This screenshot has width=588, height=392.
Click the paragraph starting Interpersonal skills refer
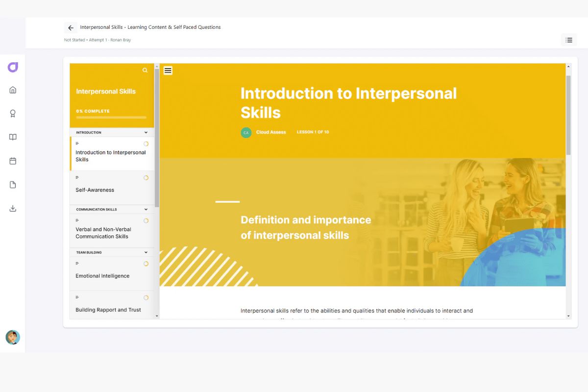[x=357, y=314]
